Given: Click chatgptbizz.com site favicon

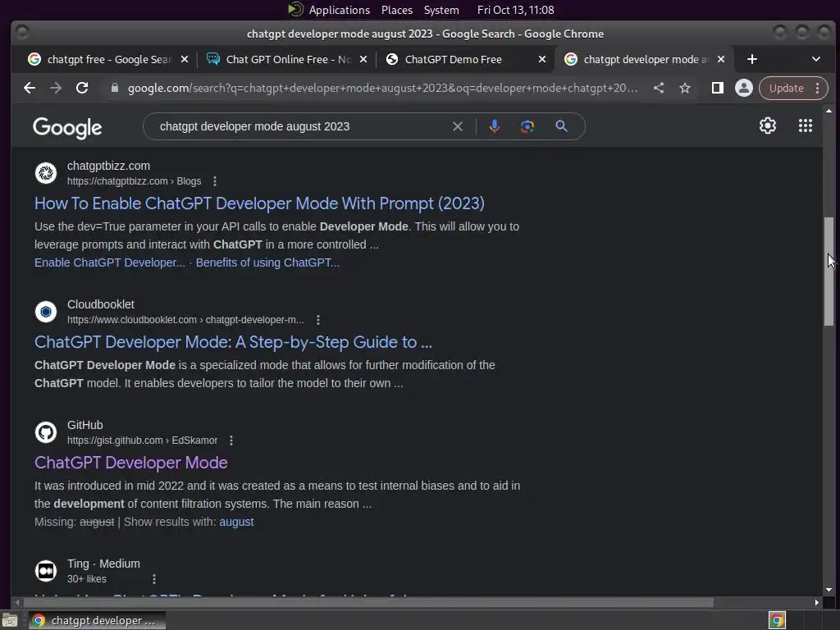Looking at the screenshot, I should point(46,173).
